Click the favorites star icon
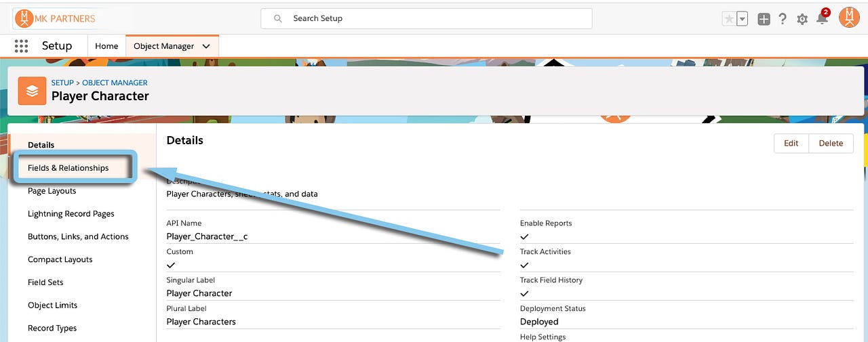This screenshot has width=868, height=342. 729,19
